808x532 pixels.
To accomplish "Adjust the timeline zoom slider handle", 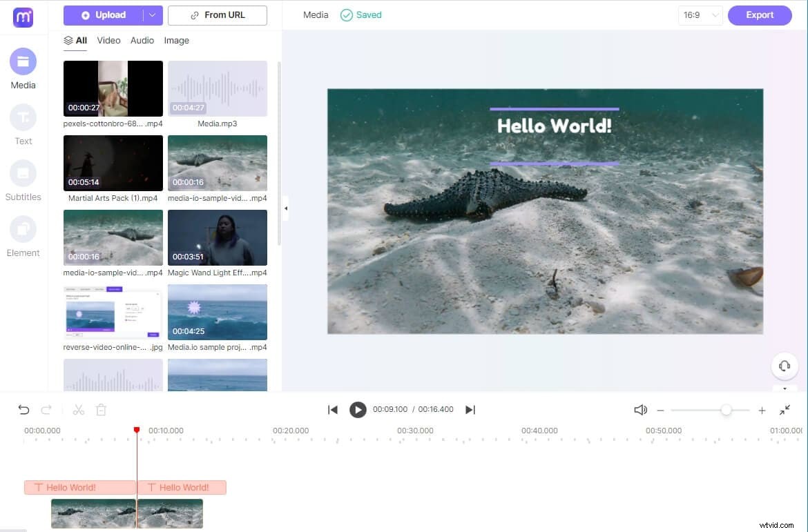I will [727, 409].
